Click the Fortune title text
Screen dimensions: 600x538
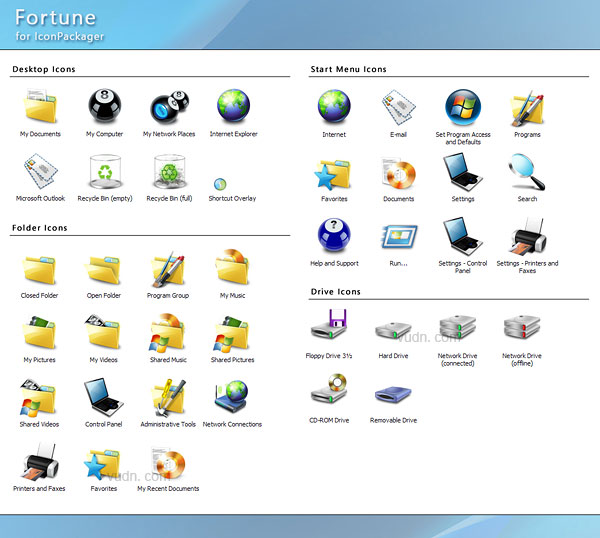(55, 18)
